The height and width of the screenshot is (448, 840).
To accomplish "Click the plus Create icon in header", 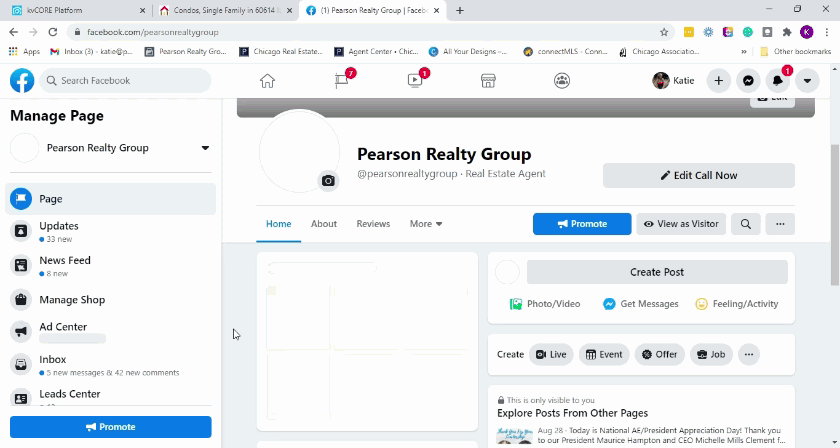I will [x=718, y=81].
